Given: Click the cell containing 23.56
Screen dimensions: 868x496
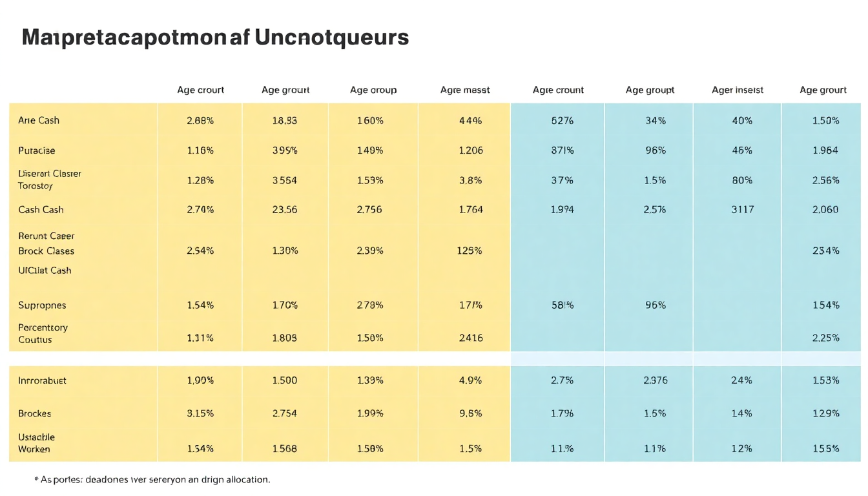Looking at the screenshot, I should (285, 209).
